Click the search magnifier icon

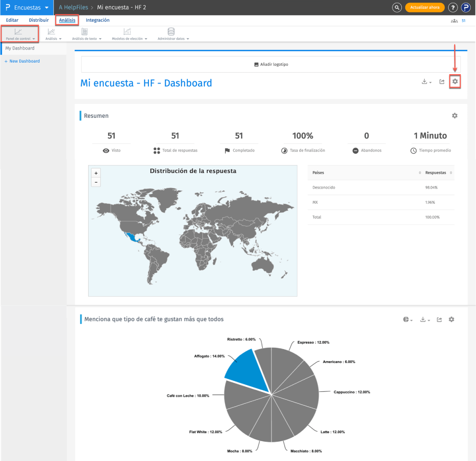tap(397, 7)
